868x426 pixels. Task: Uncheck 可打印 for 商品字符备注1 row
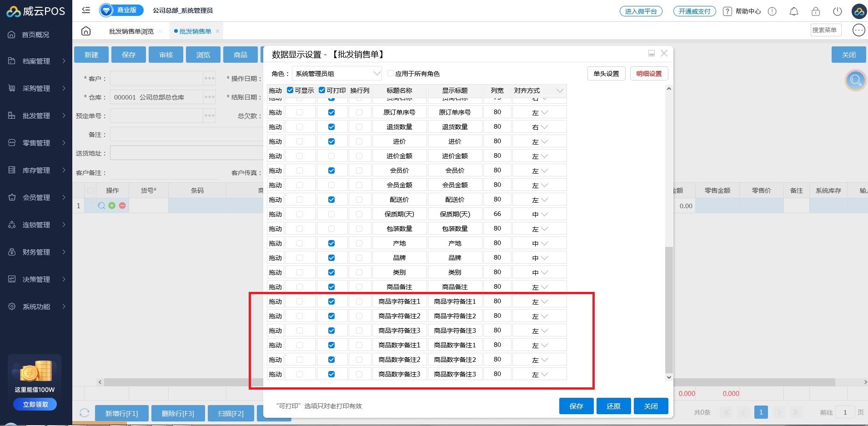pos(331,301)
